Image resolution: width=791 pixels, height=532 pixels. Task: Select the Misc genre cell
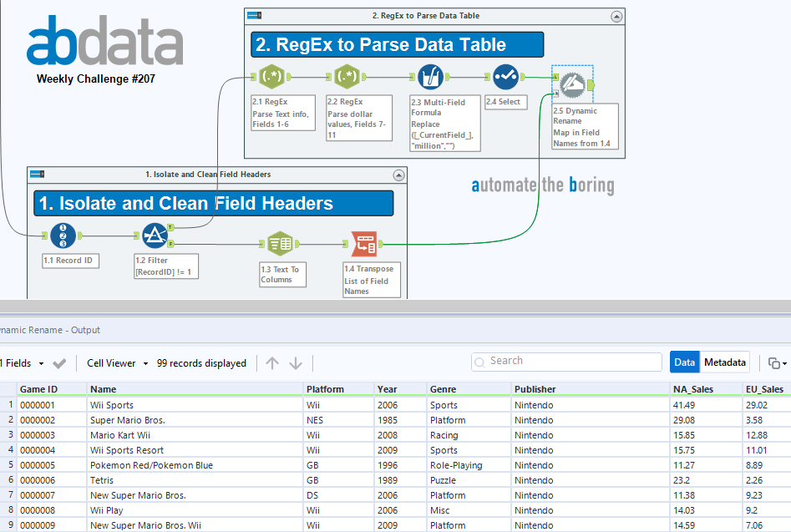pyautogui.click(x=469, y=510)
